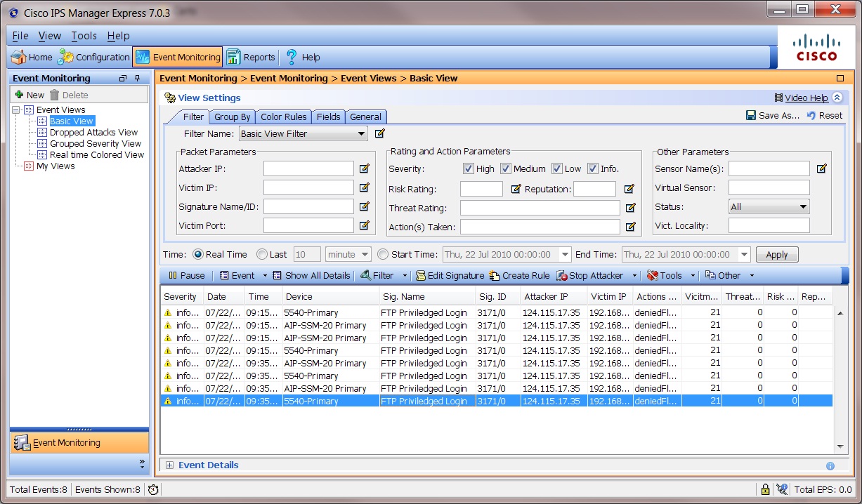Collapse the Event Views tree node
The image size is (862, 504).
click(16, 110)
